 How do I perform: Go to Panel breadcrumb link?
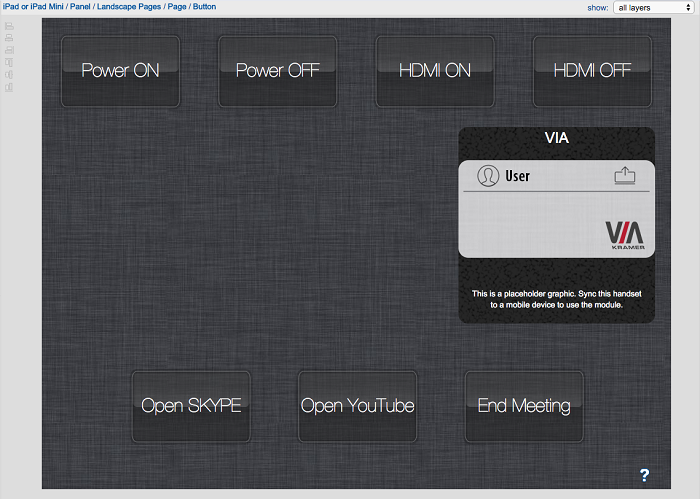80,7
